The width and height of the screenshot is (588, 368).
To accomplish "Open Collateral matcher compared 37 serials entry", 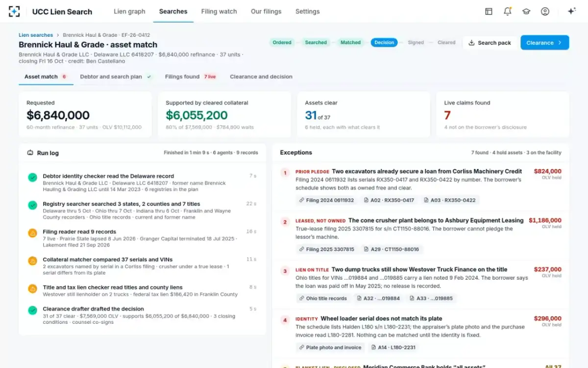I will coord(108,260).
